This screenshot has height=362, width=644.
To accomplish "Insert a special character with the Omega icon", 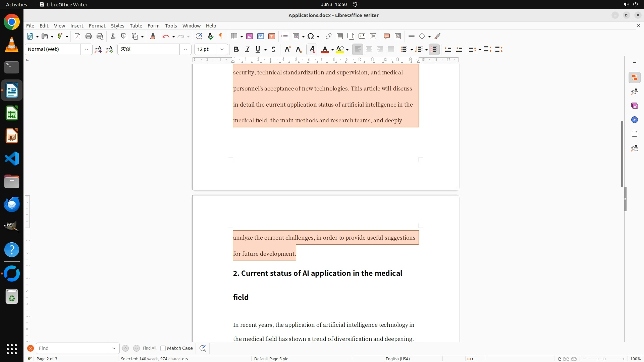I will click(311, 36).
